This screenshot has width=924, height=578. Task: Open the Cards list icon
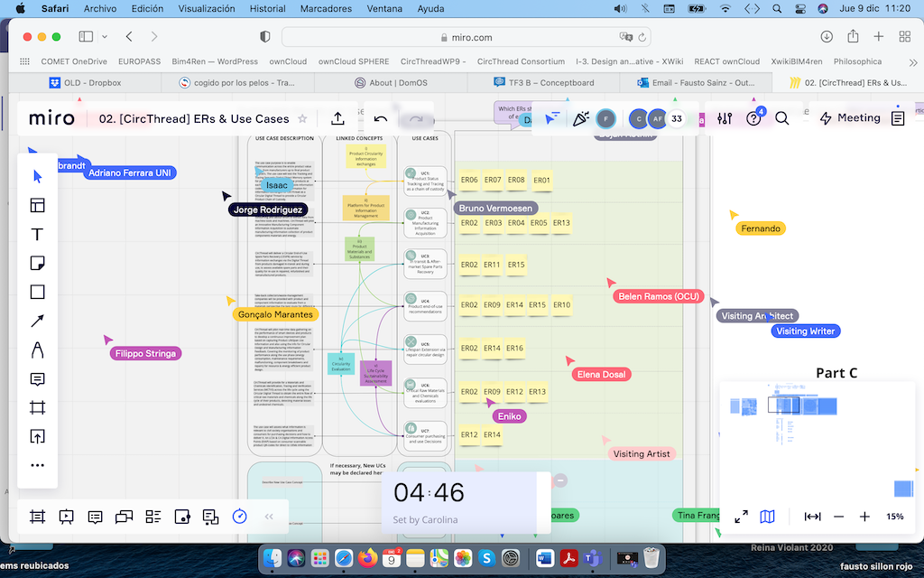click(153, 517)
